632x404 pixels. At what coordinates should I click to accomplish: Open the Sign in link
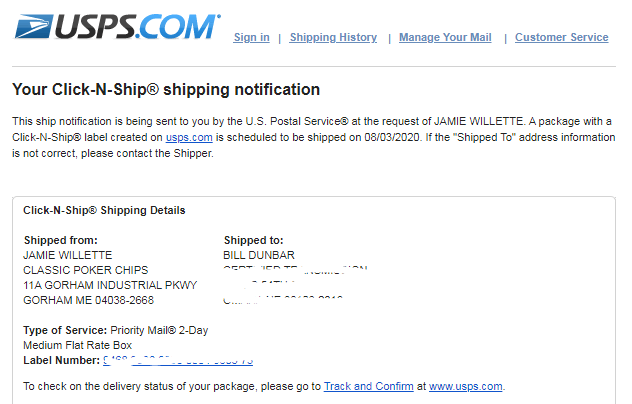(251, 38)
